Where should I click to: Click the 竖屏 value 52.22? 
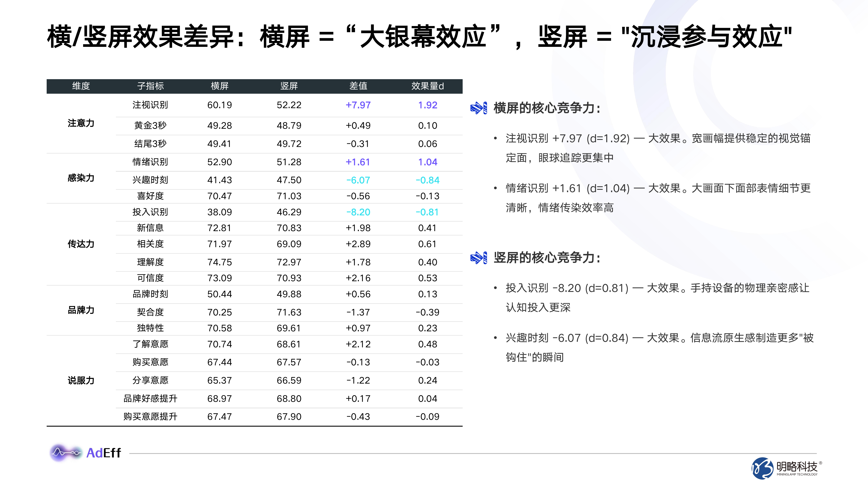(x=289, y=105)
